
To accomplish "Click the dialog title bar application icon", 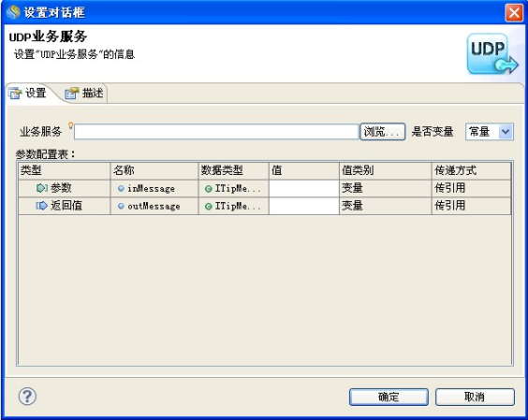I will (x=13, y=12).
